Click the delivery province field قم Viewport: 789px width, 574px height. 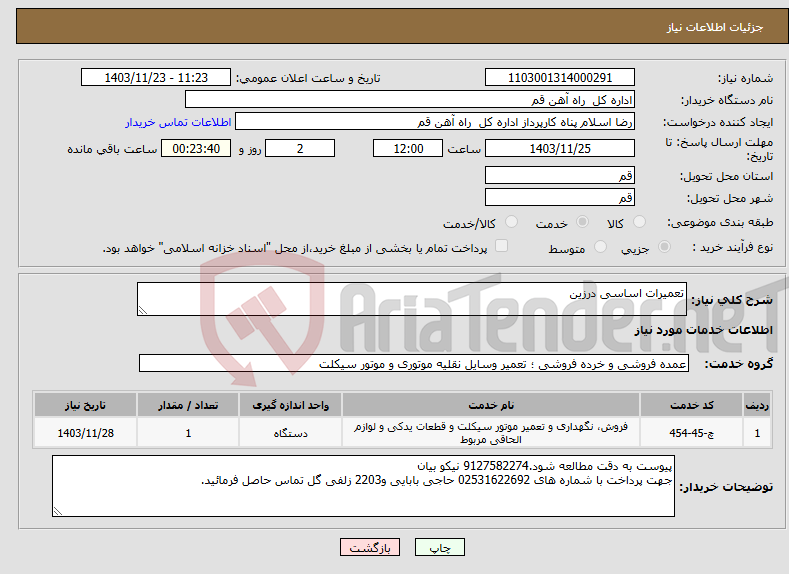pos(560,176)
